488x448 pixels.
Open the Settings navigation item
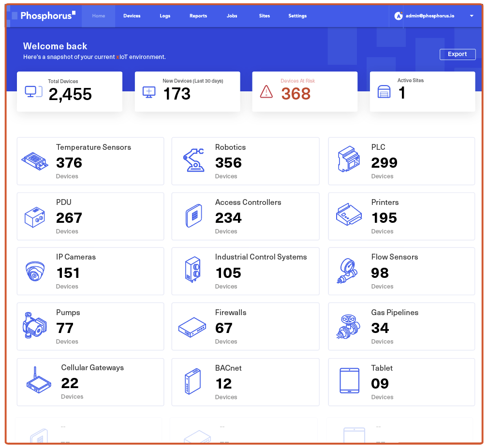(x=297, y=16)
